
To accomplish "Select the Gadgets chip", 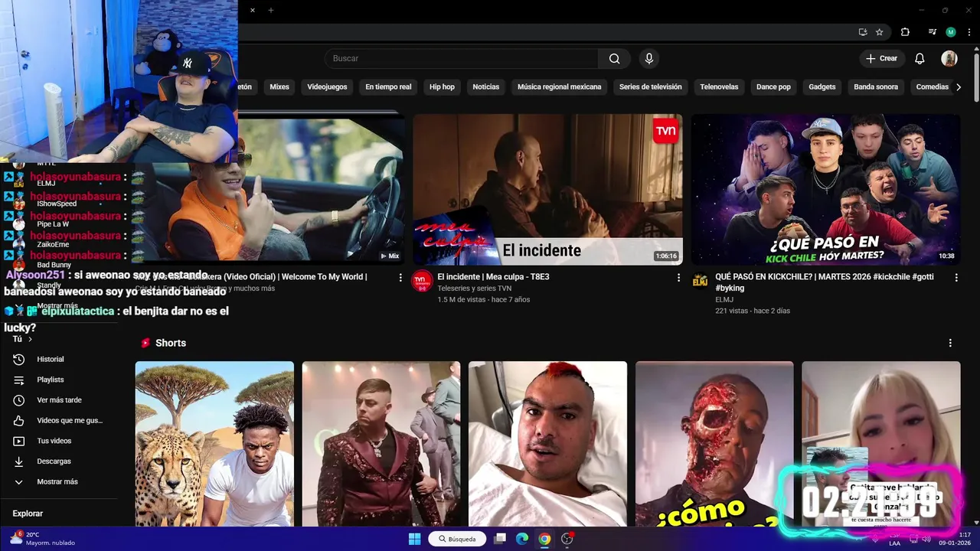I will [822, 86].
